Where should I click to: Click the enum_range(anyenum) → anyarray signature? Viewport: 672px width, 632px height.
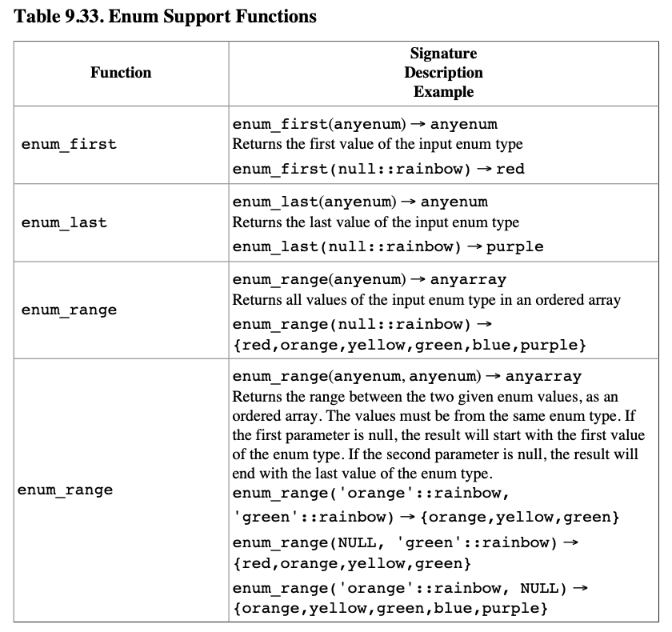[370, 280]
